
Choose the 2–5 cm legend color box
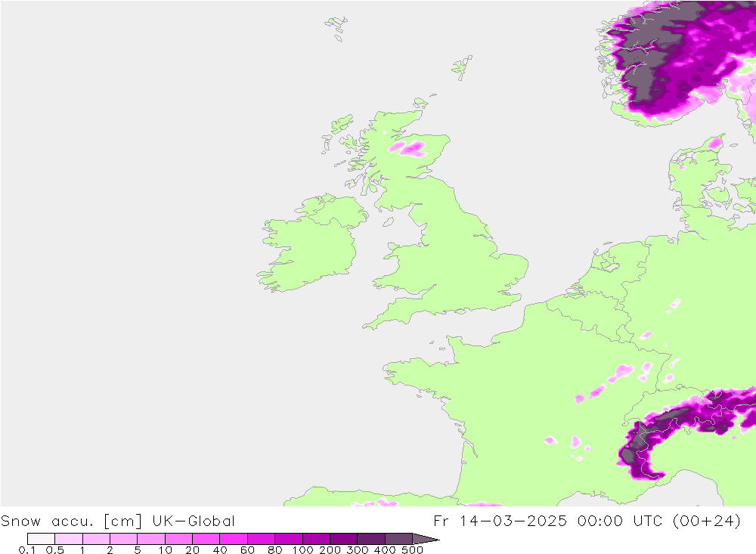click(x=123, y=539)
